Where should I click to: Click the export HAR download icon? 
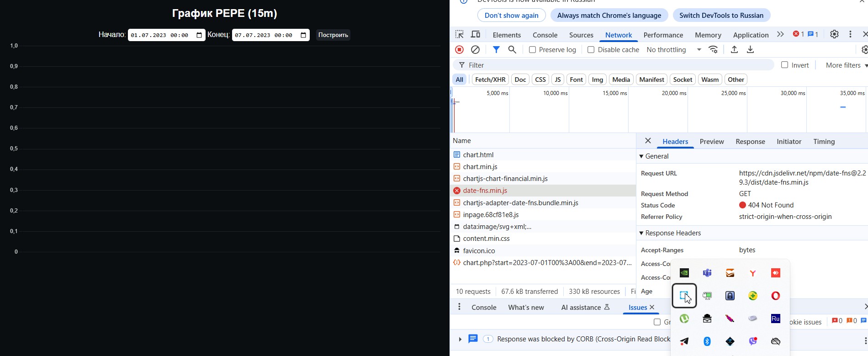(x=750, y=49)
